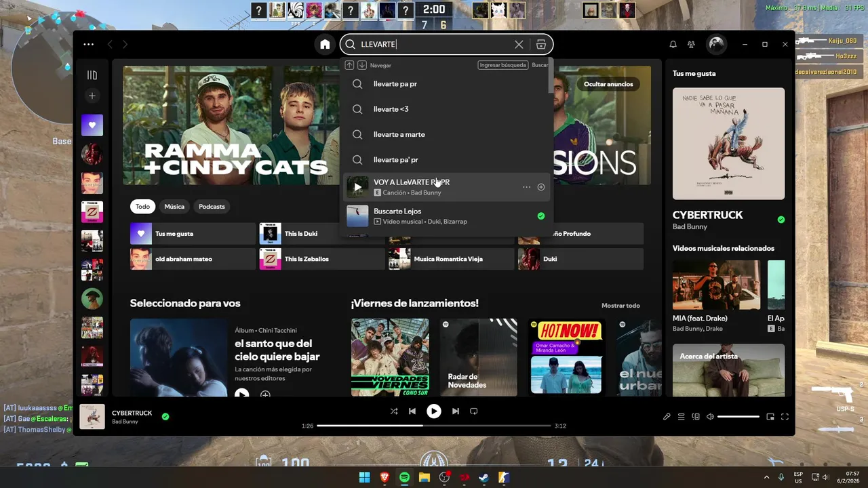Image resolution: width=868 pixels, height=488 pixels.
Task: Open 'Novedades Viernes Cono Sur' playlist cover
Action: (x=390, y=357)
